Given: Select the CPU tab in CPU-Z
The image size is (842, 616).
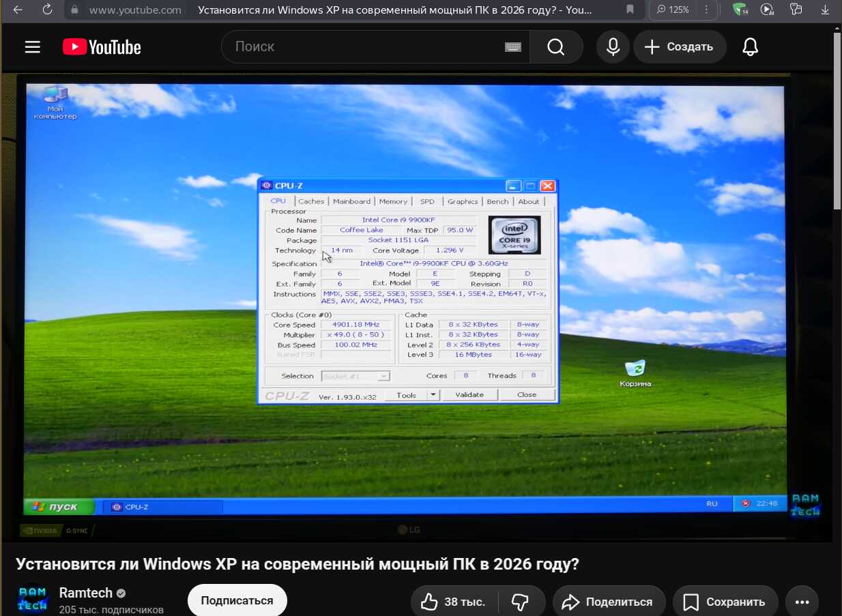Looking at the screenshot, I should (x=278, y=201).
